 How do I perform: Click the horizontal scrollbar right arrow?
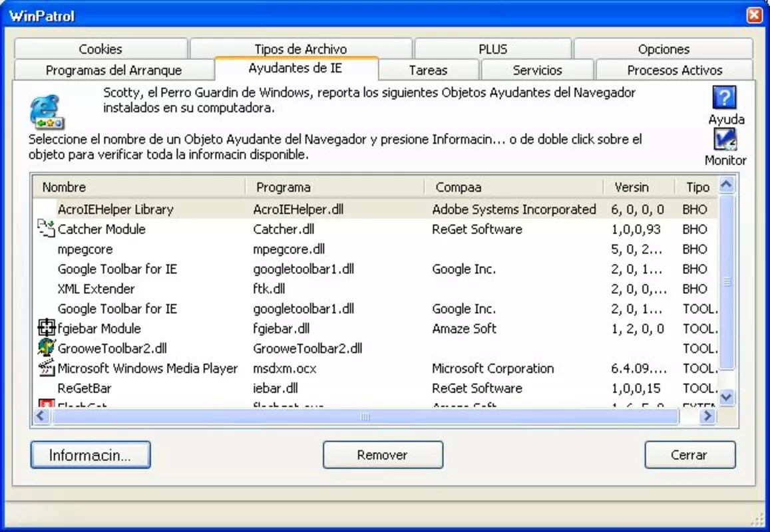707,416
